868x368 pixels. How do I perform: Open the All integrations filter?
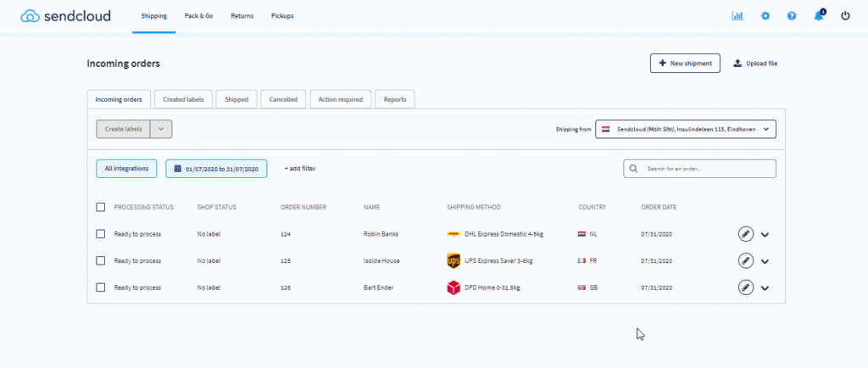[x=126, y=168]
